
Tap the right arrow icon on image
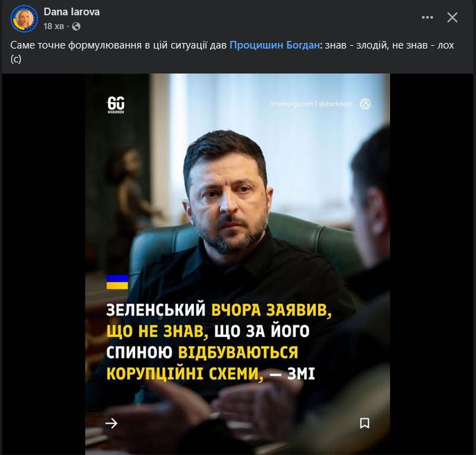(112, 423)
